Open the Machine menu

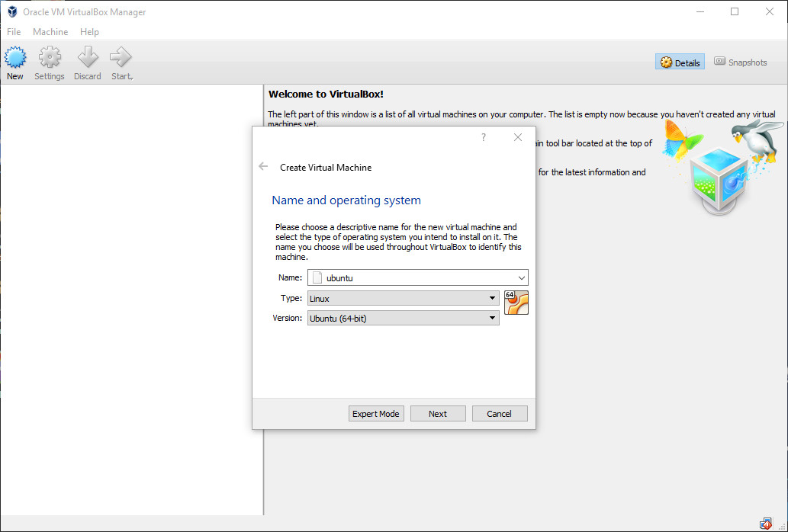(x=50, y=31)
